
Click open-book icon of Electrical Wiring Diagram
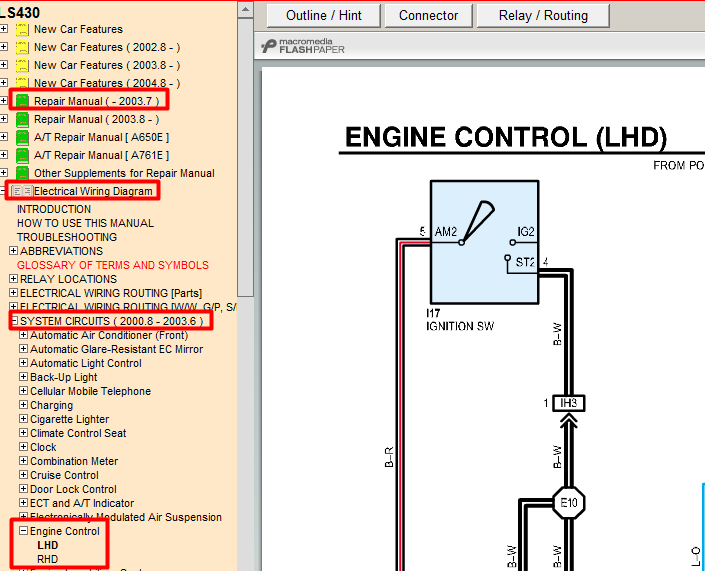coord(22,192)
